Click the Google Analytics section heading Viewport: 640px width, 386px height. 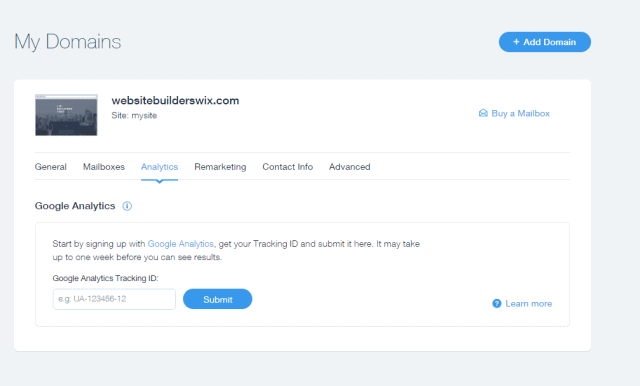(75, 206)
